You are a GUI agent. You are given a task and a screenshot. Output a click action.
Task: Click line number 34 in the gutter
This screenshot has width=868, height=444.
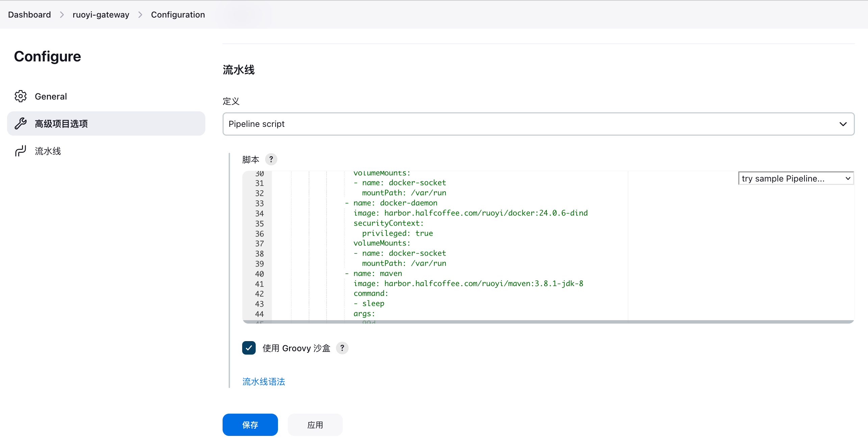click(x=259, y=213)
